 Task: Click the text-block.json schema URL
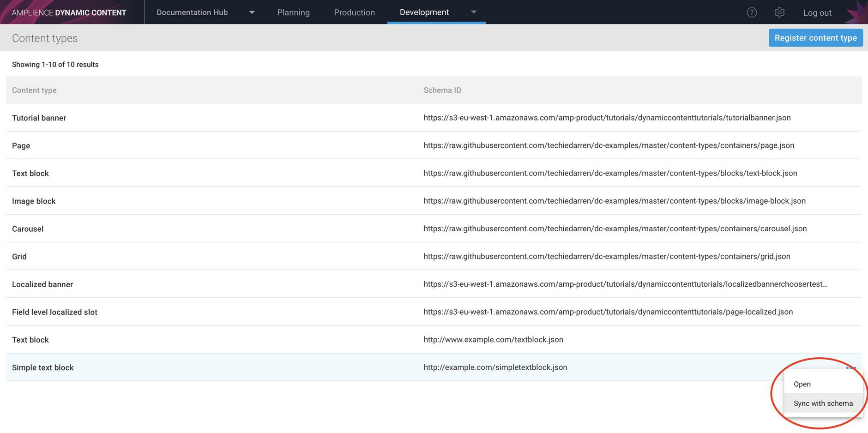click(610, 173)
